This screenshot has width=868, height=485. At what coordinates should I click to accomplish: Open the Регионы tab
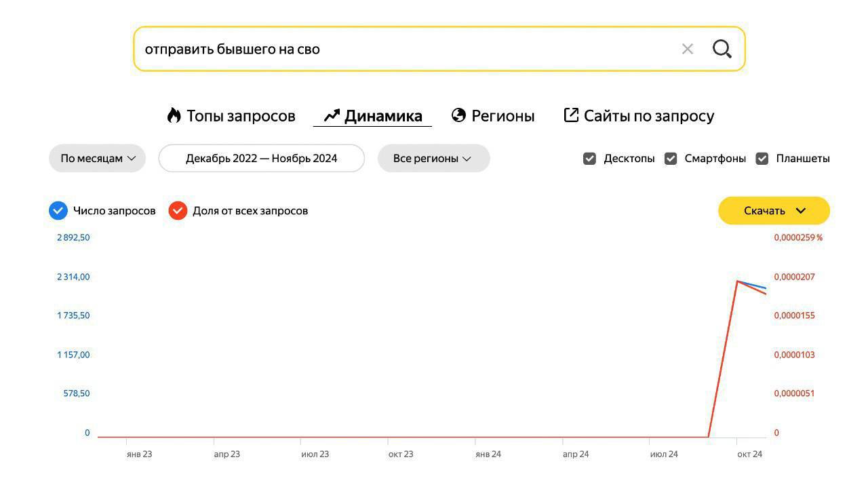tap(502, 116)
